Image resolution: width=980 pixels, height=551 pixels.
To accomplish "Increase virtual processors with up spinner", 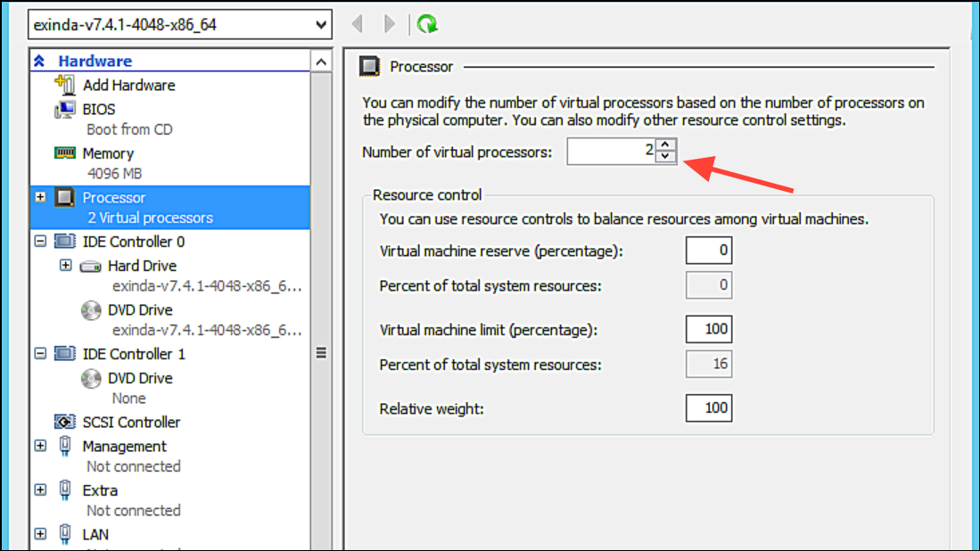I will click(x=665, y=145).
